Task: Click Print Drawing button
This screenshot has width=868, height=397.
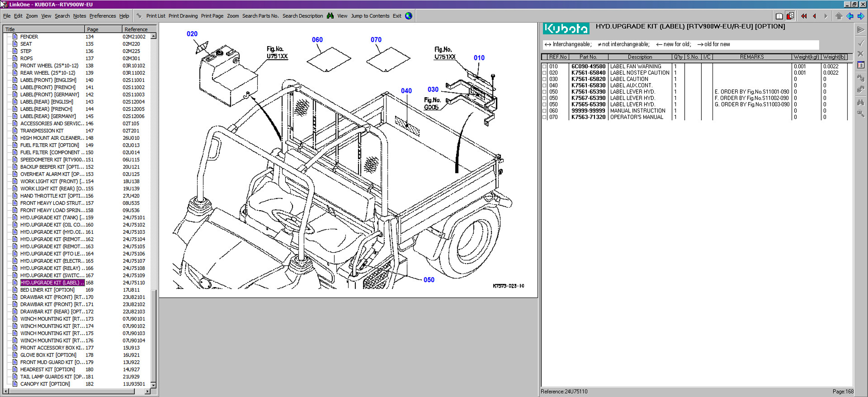Action: (183, 16)
